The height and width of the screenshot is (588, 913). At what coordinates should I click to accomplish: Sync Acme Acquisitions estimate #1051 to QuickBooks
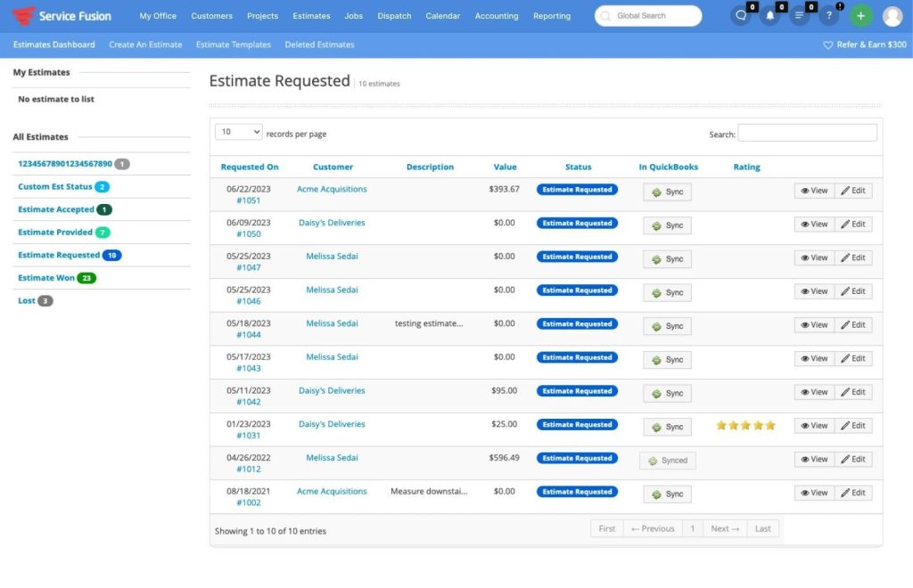tap(667, 192)
